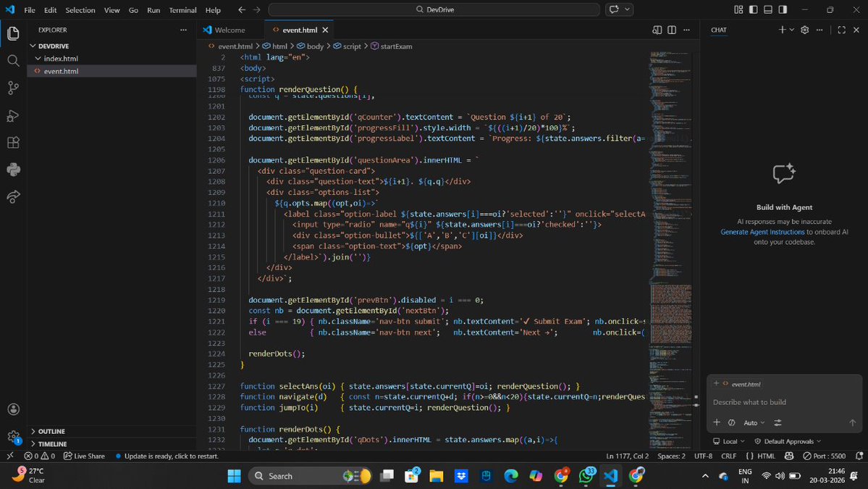Open the Auto model picker dropdown
Image resolution: width=868 pixels, height=489 pixels.
pos(754,422)
